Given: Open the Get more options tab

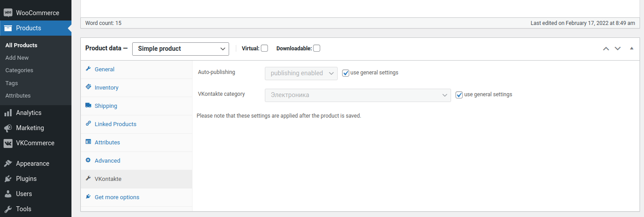Looking at the screenshot, I should 136,197.
